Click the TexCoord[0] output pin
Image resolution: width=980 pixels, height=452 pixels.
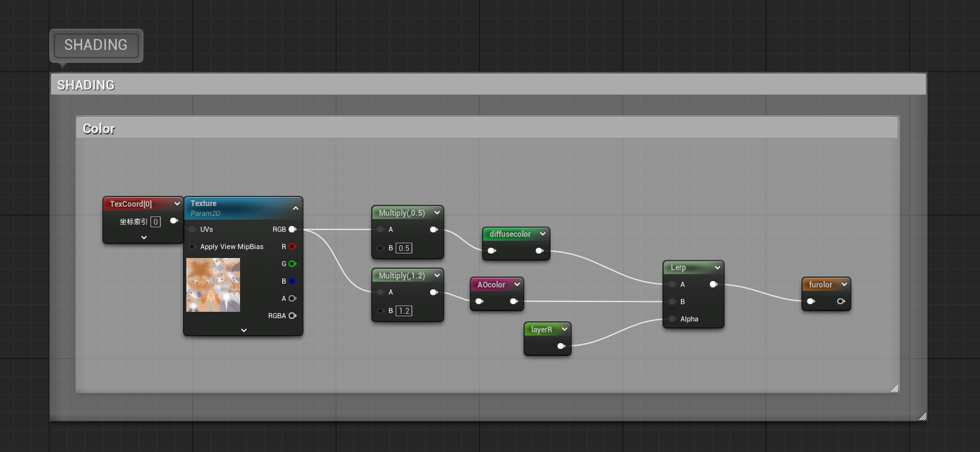pyautogui.click(x=174, y=221)
